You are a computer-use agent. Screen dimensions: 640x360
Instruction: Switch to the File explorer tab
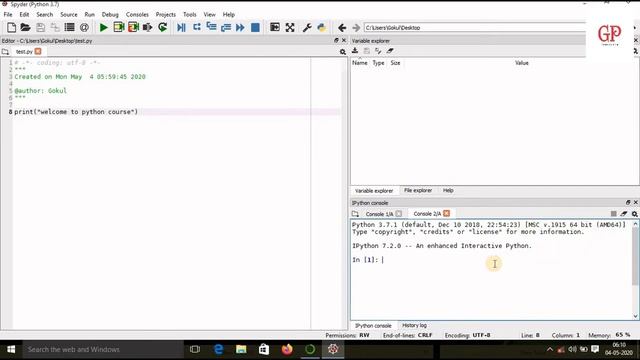[x=418, y=190]
